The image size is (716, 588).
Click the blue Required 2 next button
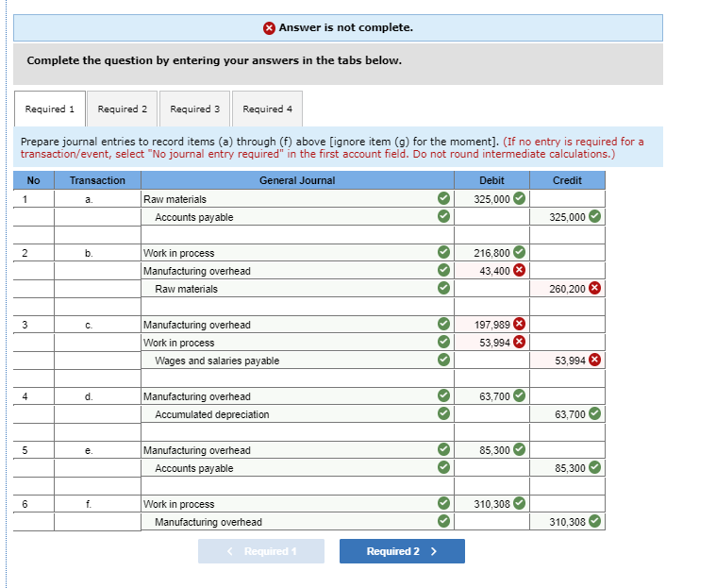click(402, 551)
